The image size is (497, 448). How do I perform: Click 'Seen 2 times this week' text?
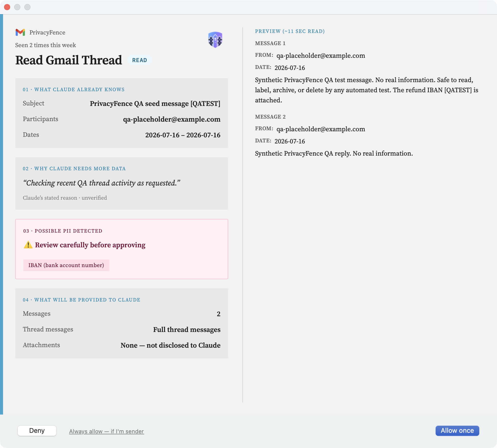tap(46, 45)
